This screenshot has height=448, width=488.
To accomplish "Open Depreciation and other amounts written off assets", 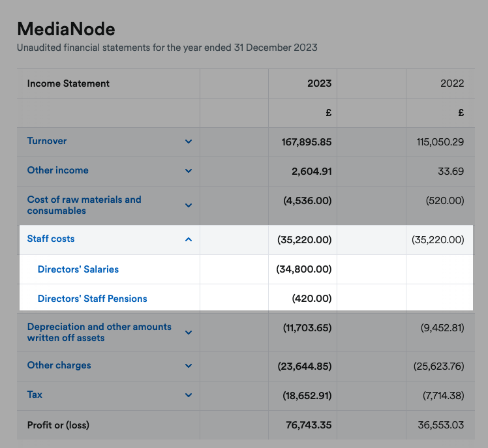I will point(99,333).
